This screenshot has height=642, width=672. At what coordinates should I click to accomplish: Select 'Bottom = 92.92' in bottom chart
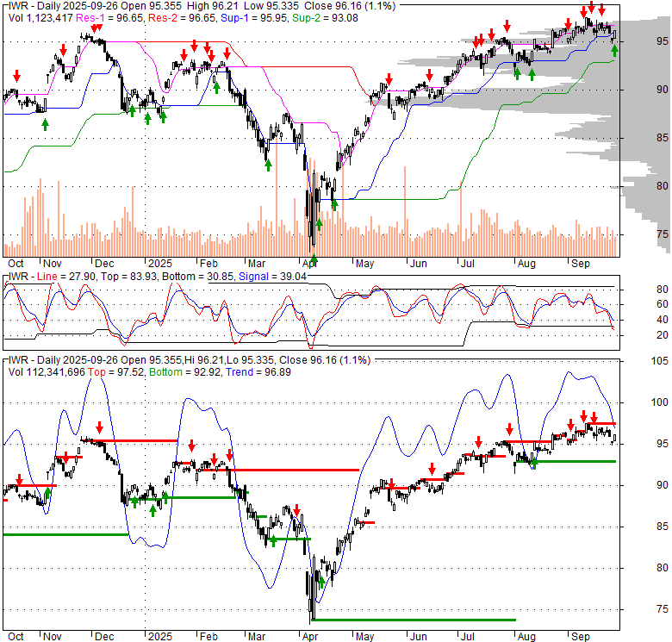point(185,372)
